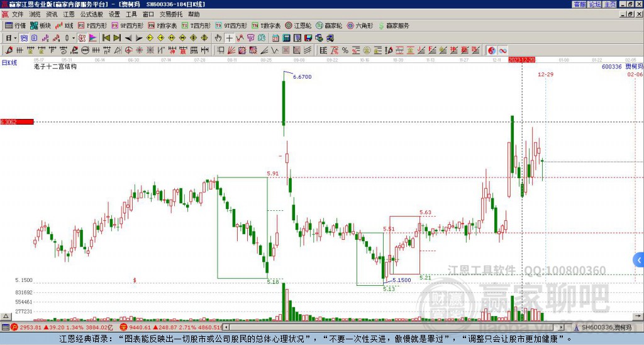Open the 公式选股 menu
Image resolution: width=644 pixels, height=345 pixels.
click(92, 14)
